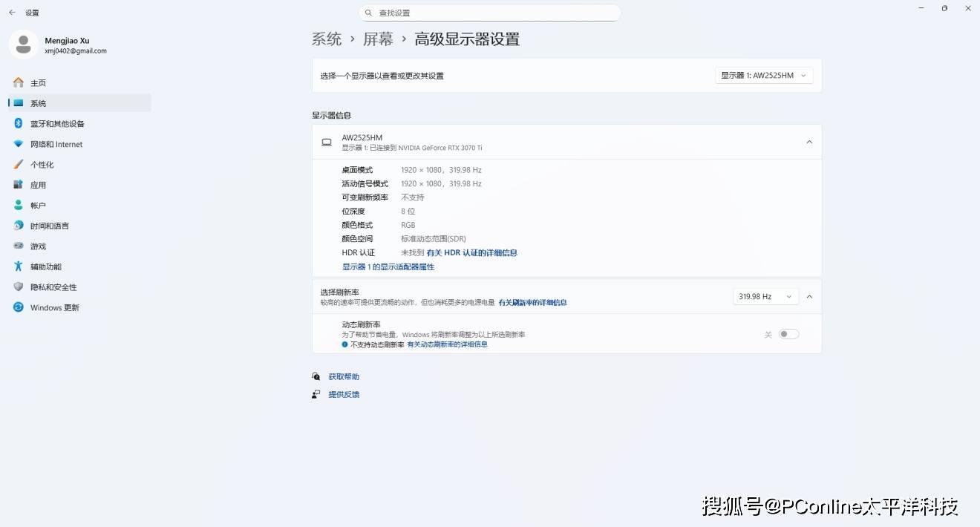Click the network Wi-Fi icon
The width and height of the screenshot is (980, 527).
pyautogui.click(x=19, y=144)
